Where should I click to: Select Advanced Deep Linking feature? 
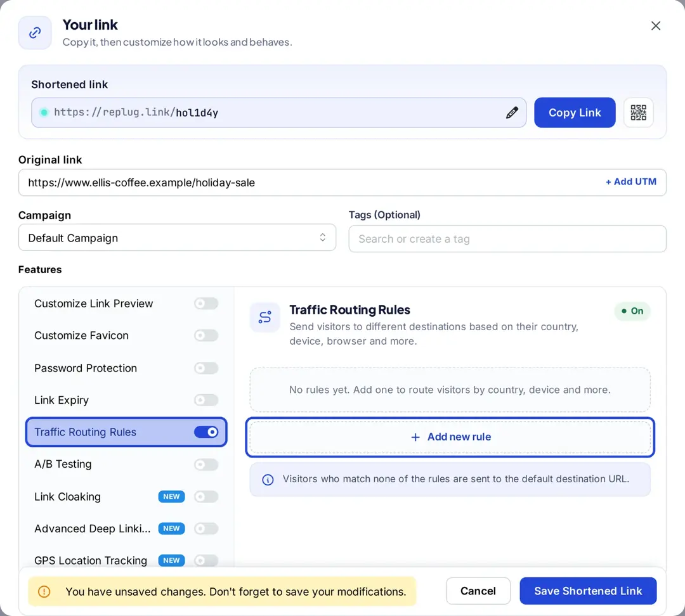pyautogui.click(x=92, y=529)
